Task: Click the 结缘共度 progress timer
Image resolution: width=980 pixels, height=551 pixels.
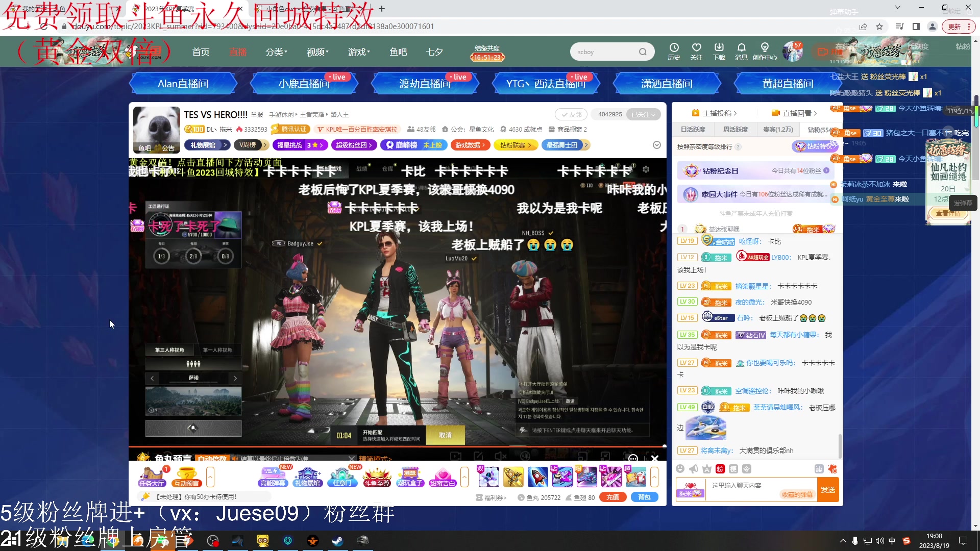Action: click(486, 52)
